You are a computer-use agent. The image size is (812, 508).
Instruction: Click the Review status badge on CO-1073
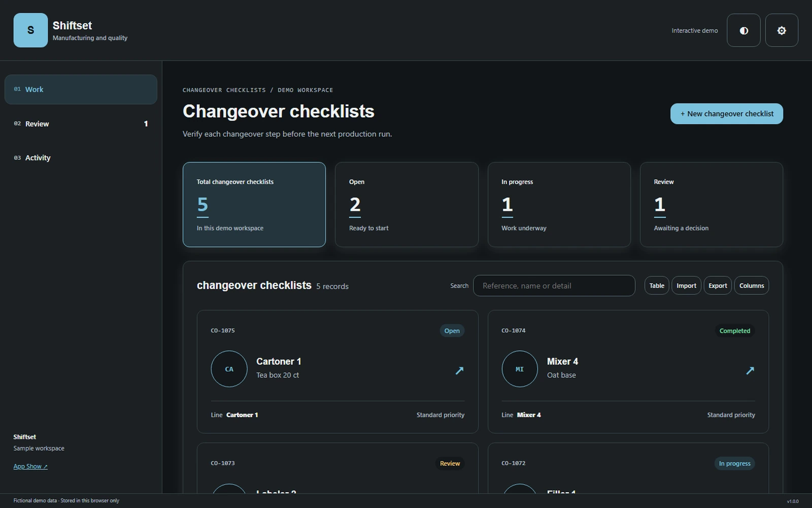[450, 463]
